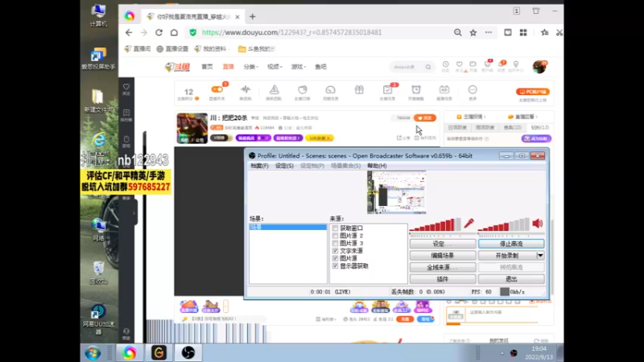The image size is (644, 362).
Task: Launch 网易UU加速器 desktop shortcut
Action: pos(98,319)
